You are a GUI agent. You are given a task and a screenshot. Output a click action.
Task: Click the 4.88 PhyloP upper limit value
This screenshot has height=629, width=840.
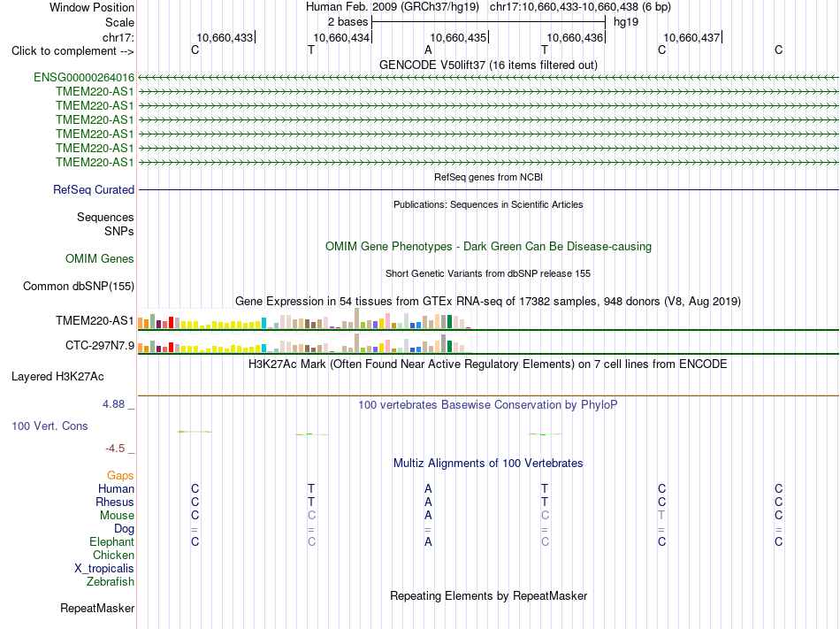click(113, 404)
